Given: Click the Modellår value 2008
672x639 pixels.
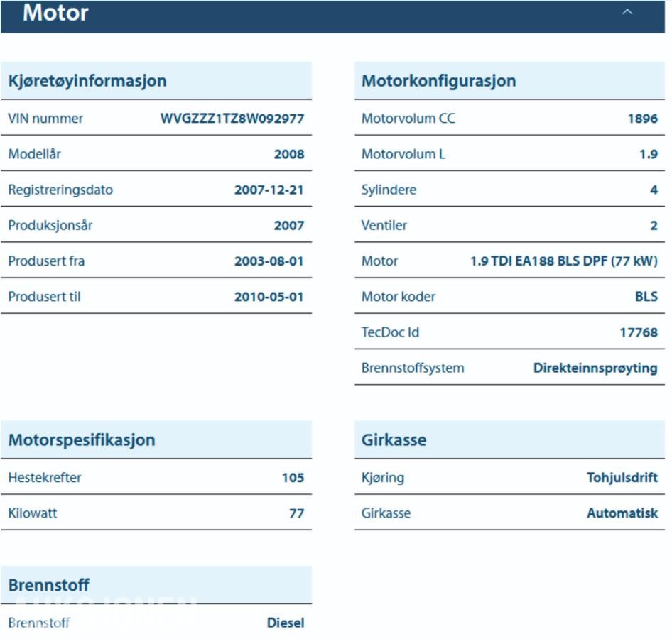Looking at the screenshot, I should click(x=289, y=154).
